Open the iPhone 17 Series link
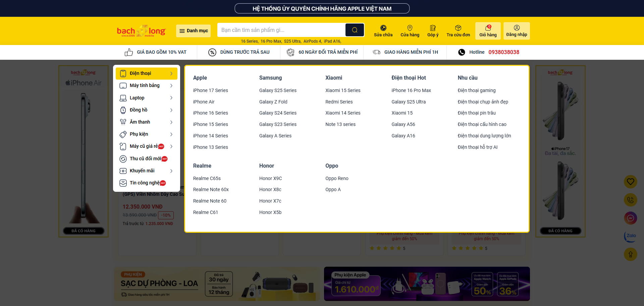The image size is (644, 306). (210, 90)
